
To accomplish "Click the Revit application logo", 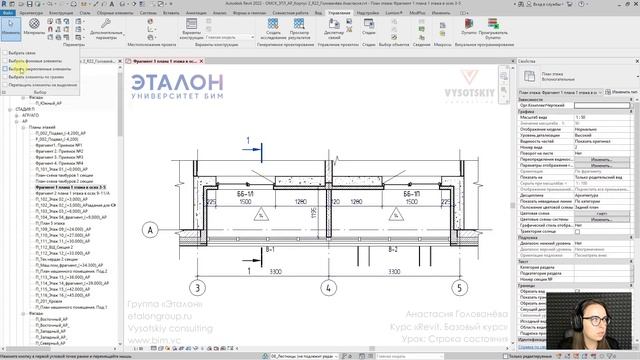I will pos(4,4).
